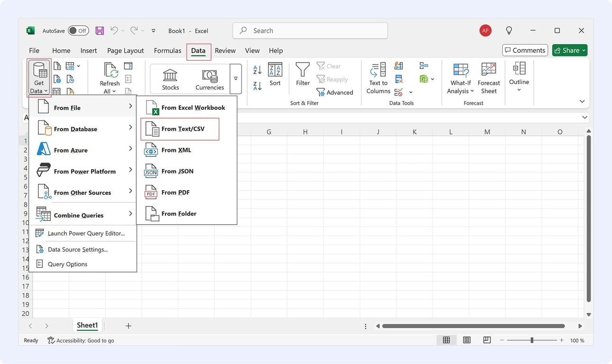This screenshot has width=612, height=364.
Task: Switch to Page Break Preview view
Action: [486, 340]
